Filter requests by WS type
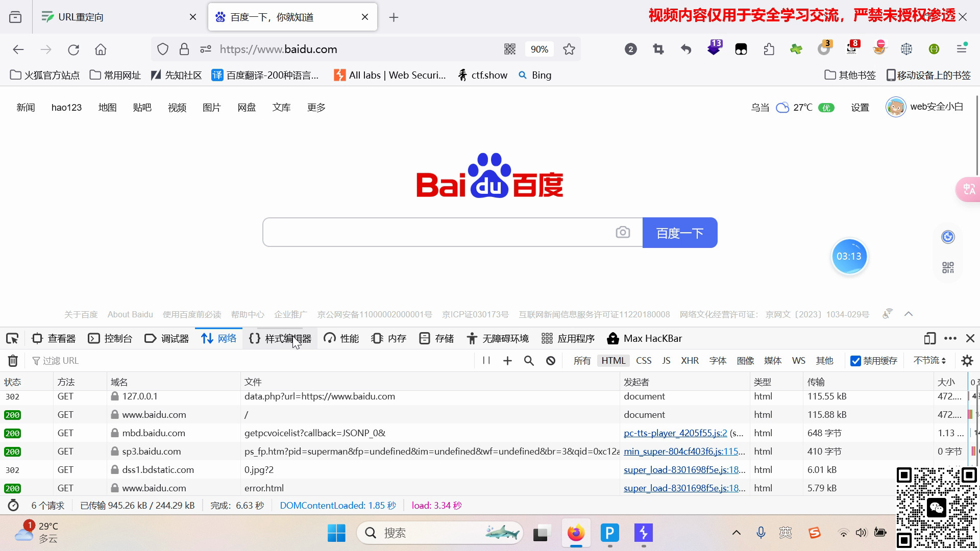Image resolution: width=980 pixels, height=551 pixels. coord(799,361)
